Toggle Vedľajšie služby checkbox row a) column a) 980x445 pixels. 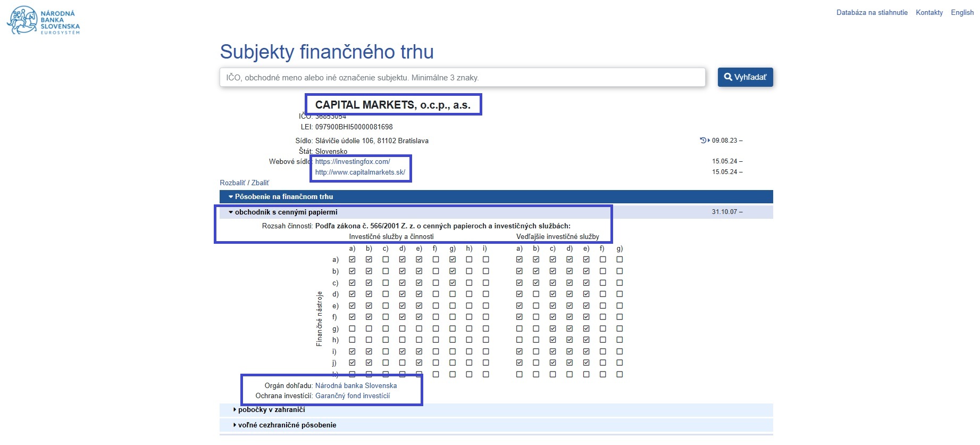click(520, 260)
